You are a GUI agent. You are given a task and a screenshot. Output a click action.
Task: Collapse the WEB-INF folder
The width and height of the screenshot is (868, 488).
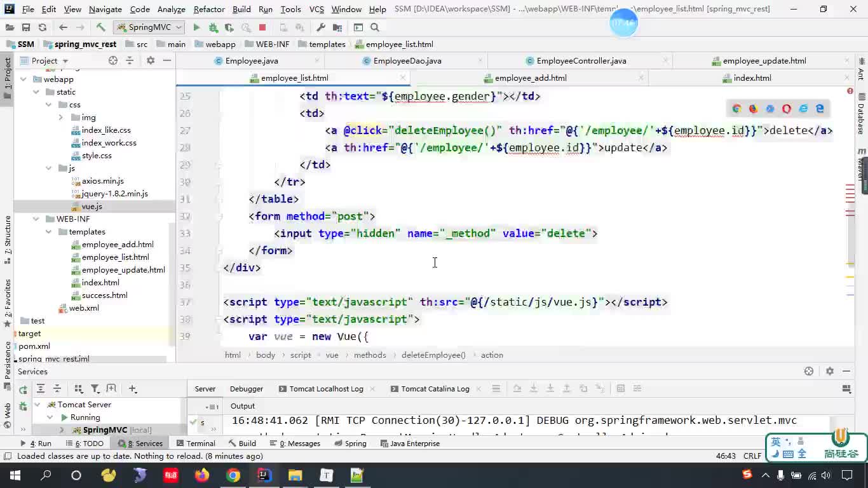coord(37,219)
